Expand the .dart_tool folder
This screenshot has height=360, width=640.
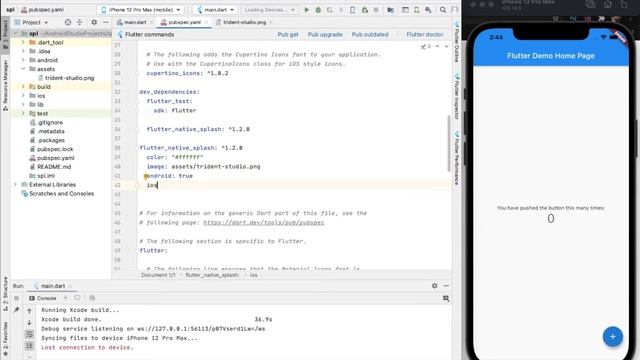[x=23, y=42]
